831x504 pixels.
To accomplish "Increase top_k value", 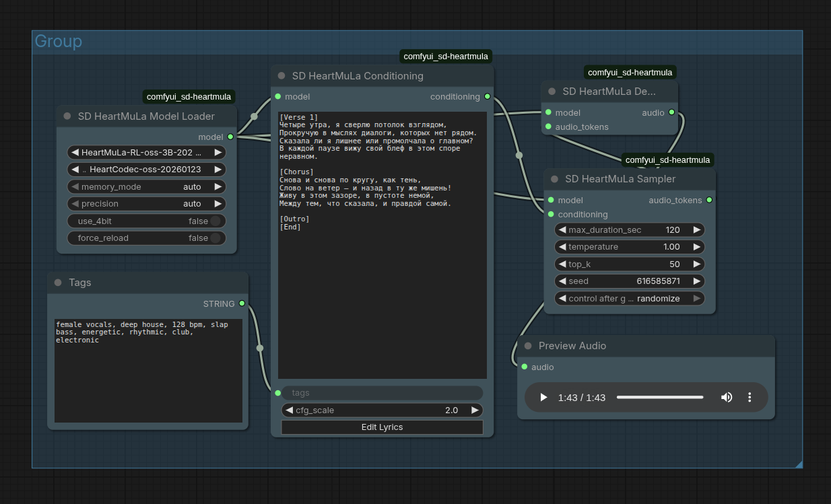I will click(x=697, y=264).
